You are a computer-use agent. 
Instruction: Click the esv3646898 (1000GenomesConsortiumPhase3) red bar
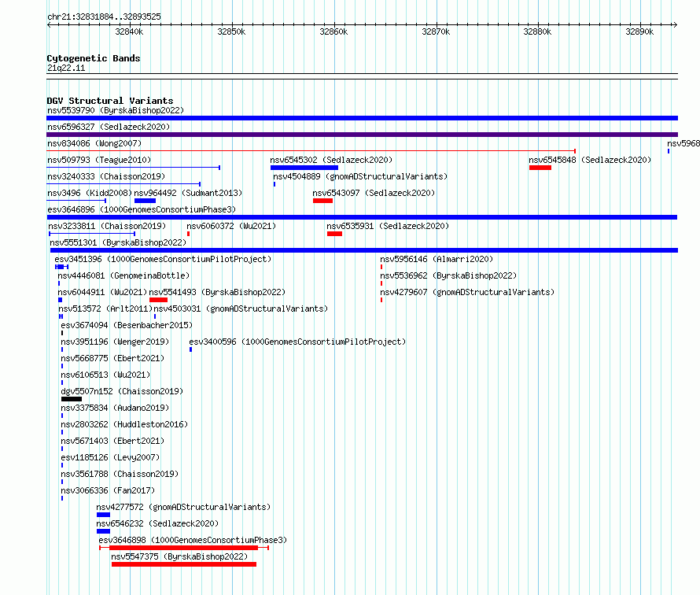183,548
